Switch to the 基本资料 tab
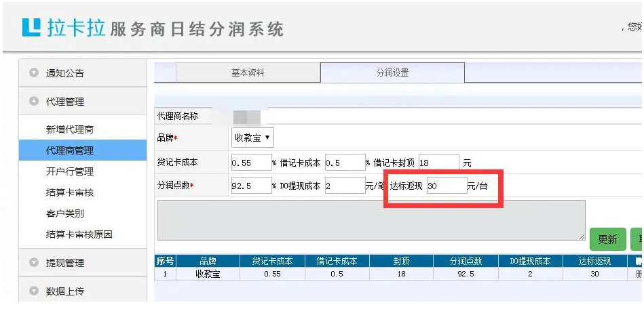644x309 pixels. [x=248, y=73]
